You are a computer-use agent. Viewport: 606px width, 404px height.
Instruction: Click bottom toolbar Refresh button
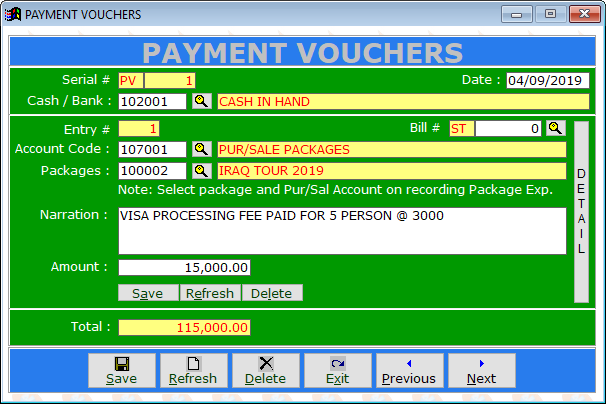[x=194, y=370]
